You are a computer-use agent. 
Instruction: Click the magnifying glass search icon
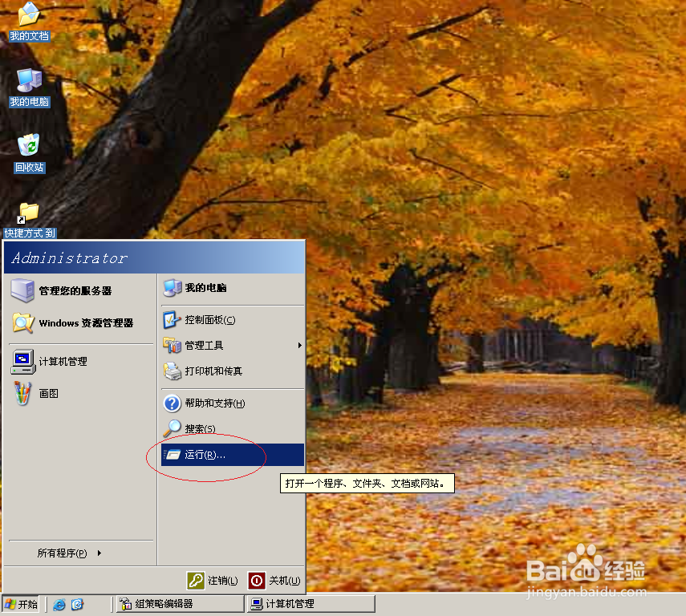point(172,428)
